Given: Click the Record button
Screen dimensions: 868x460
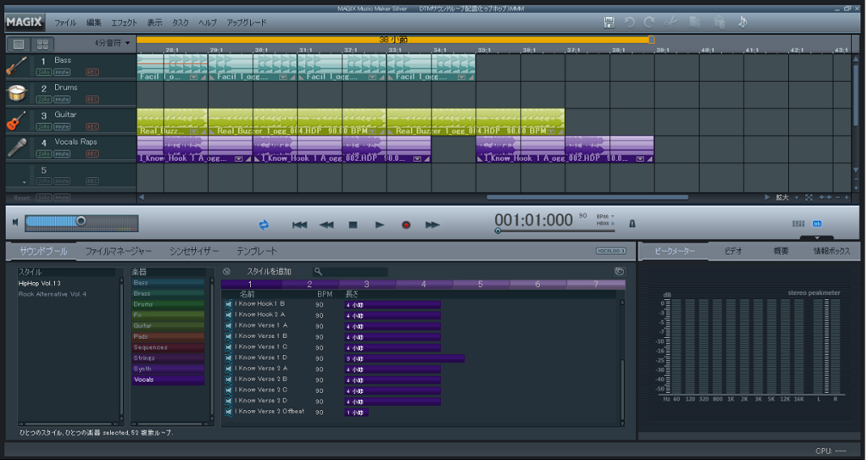Looking at the screenshot, I should pyautogui.click(x=406, y=224).
